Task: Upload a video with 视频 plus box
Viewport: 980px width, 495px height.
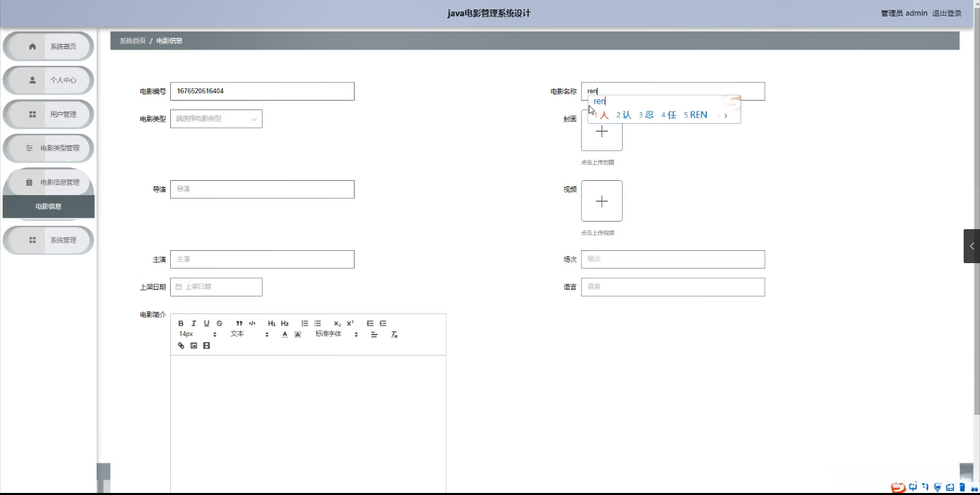Action: (x=602, y=201)
